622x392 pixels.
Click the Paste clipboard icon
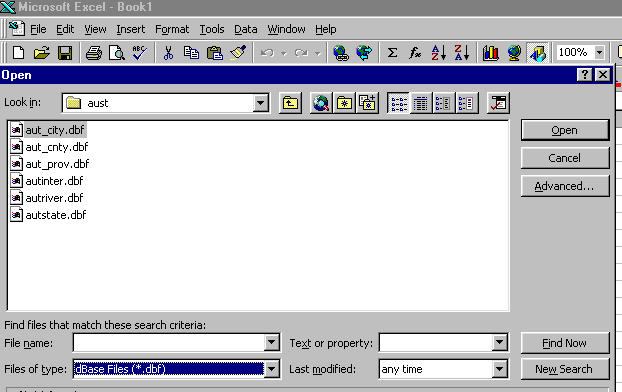pyautogui.click(x=215, y=52)
